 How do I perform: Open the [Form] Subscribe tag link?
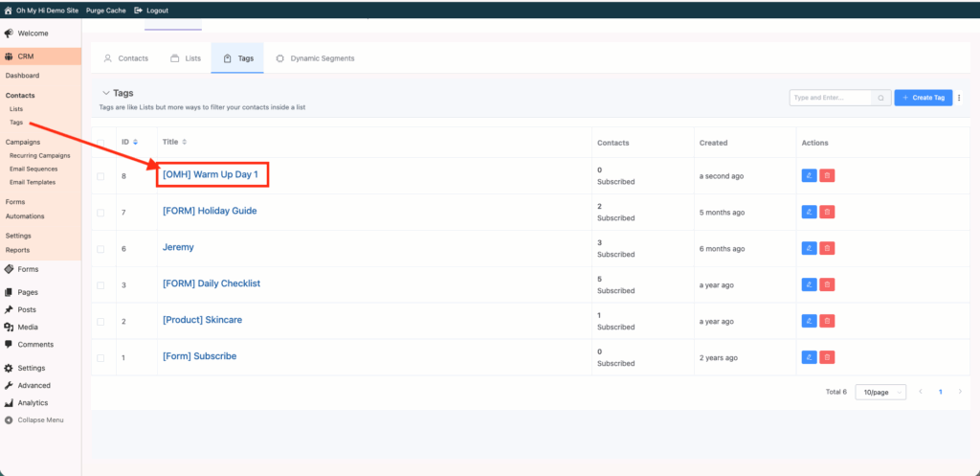pos(199,356)
